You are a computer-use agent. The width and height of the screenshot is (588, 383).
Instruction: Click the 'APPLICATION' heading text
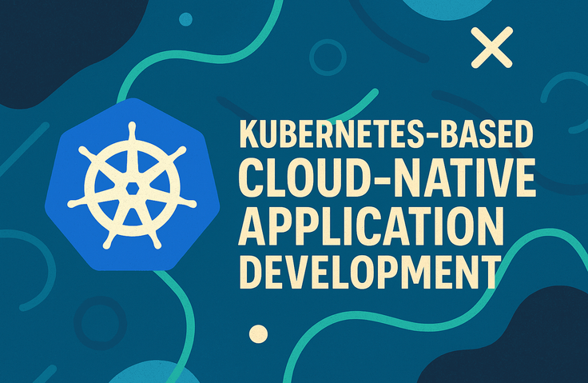(371, 225)
